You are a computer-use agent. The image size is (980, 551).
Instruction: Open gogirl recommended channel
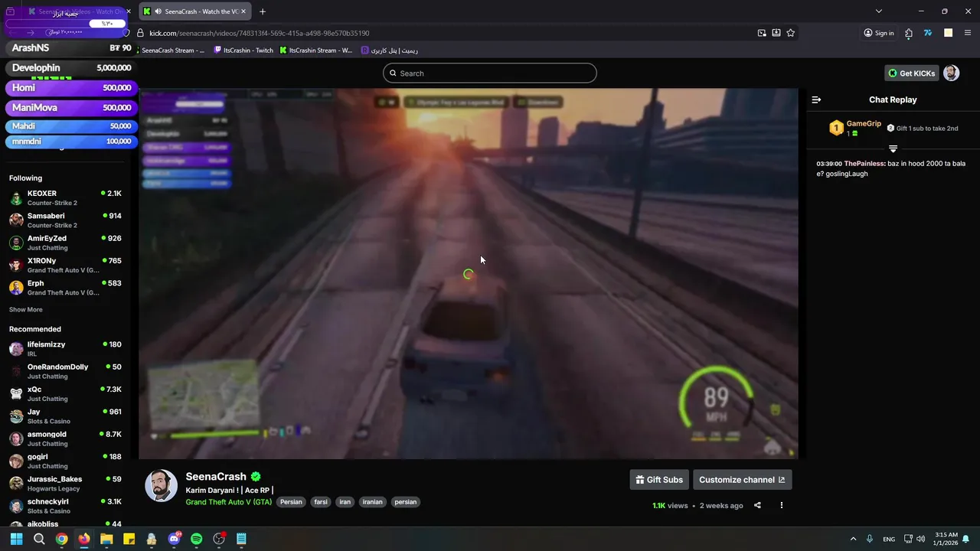(66, 461)
